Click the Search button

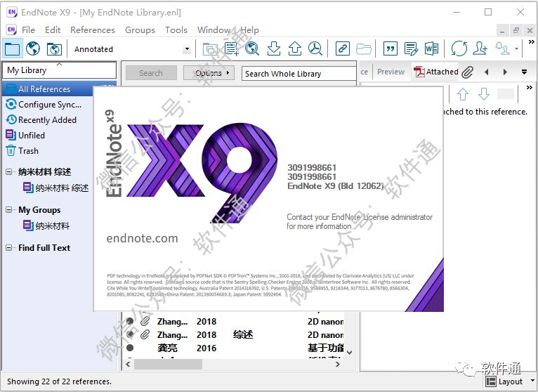(x=151, y=73)
